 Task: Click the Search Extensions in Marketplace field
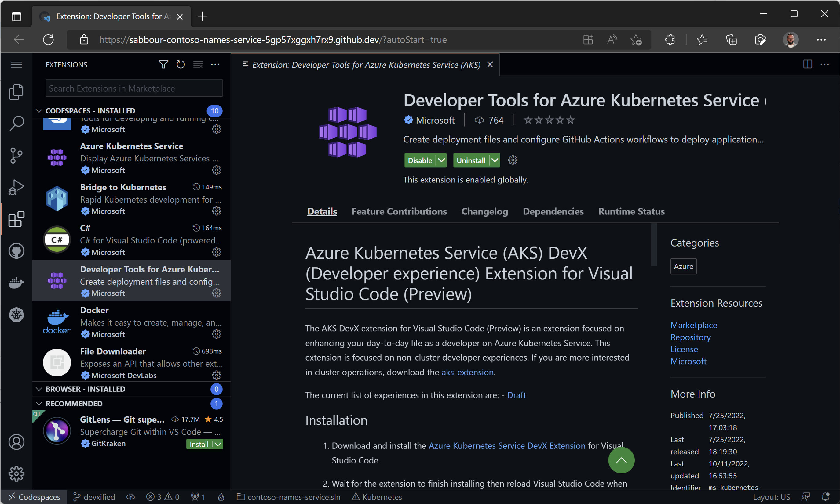[x=134, y=88]
